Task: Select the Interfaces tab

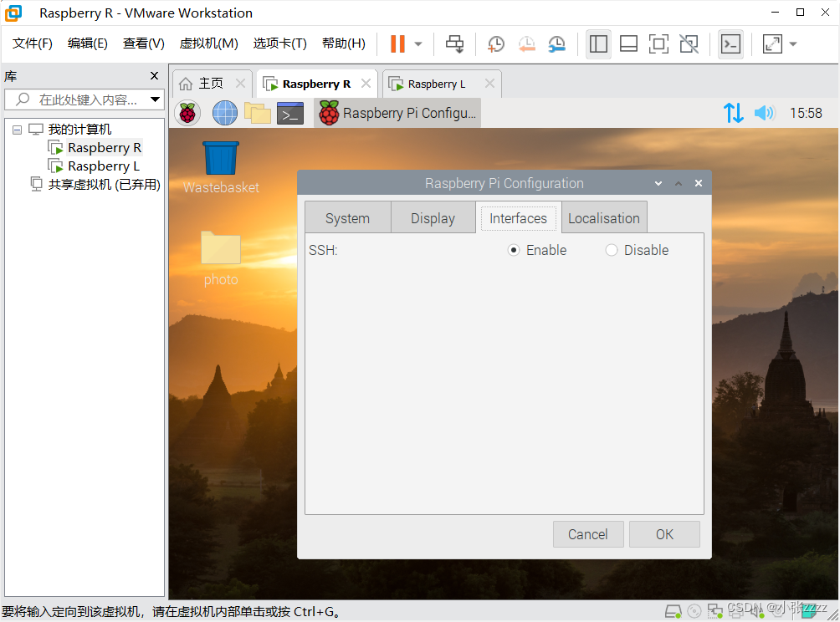Action: click(518, 218)
